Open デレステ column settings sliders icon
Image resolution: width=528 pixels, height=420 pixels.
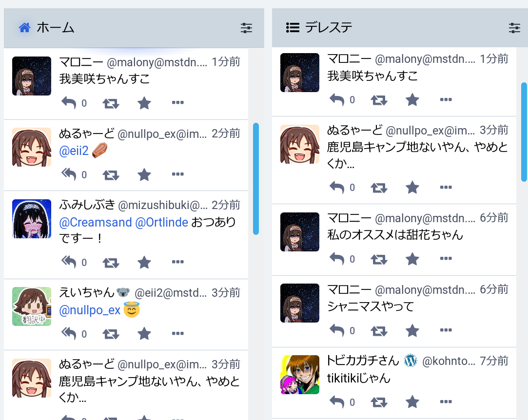514,28
